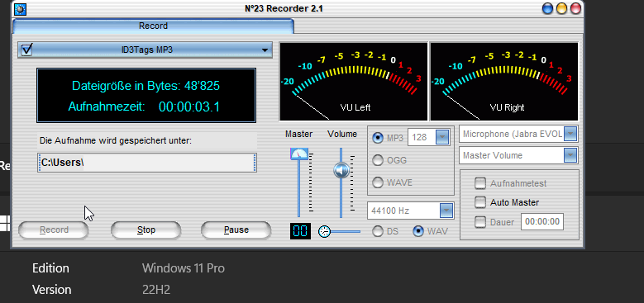Click the Dauer 00:00:00 time field

(542, 222)
